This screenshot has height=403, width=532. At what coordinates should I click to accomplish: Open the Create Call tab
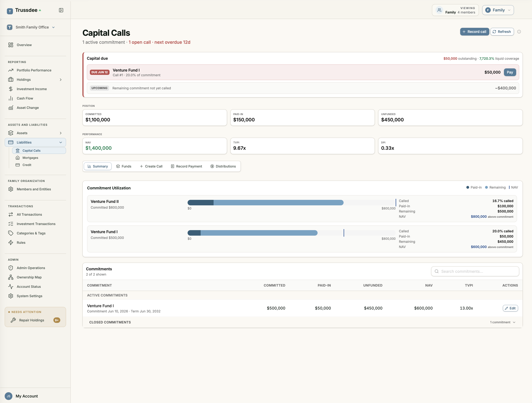pyautogui.click(x=151, y=167)
